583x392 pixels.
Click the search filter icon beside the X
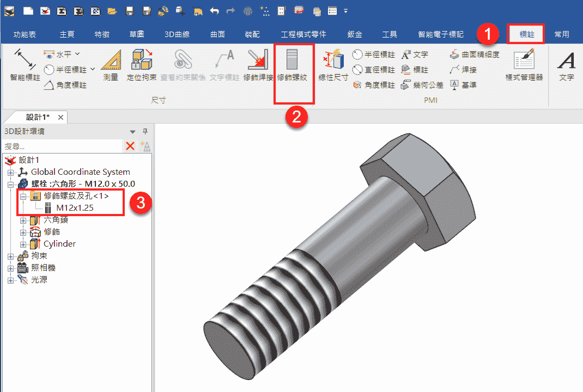[145, 146]
